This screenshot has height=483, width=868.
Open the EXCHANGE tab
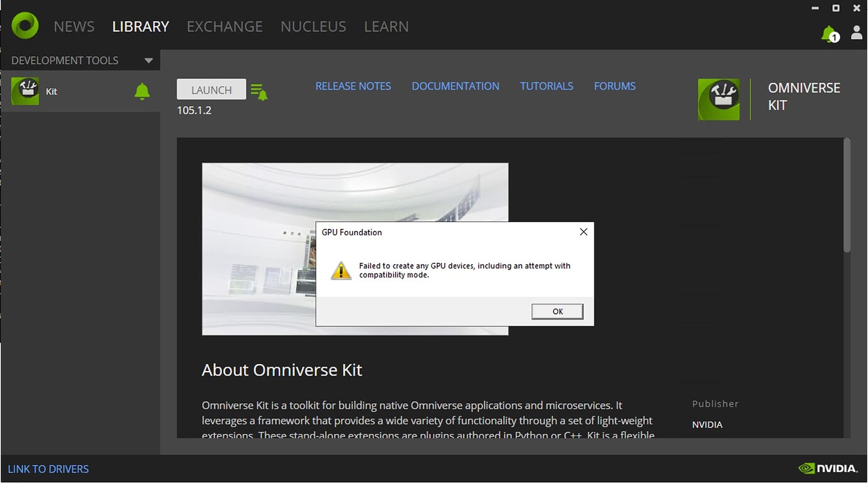click(x=225, y=26)
